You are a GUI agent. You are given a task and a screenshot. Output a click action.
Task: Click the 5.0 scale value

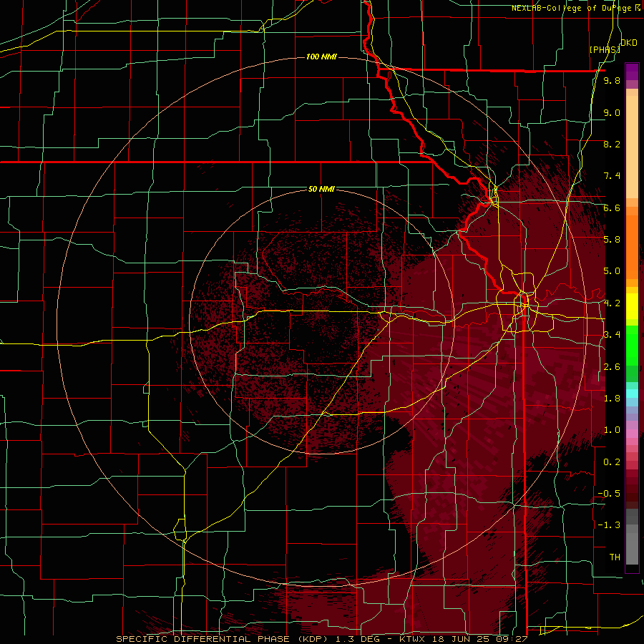point(612,271)
